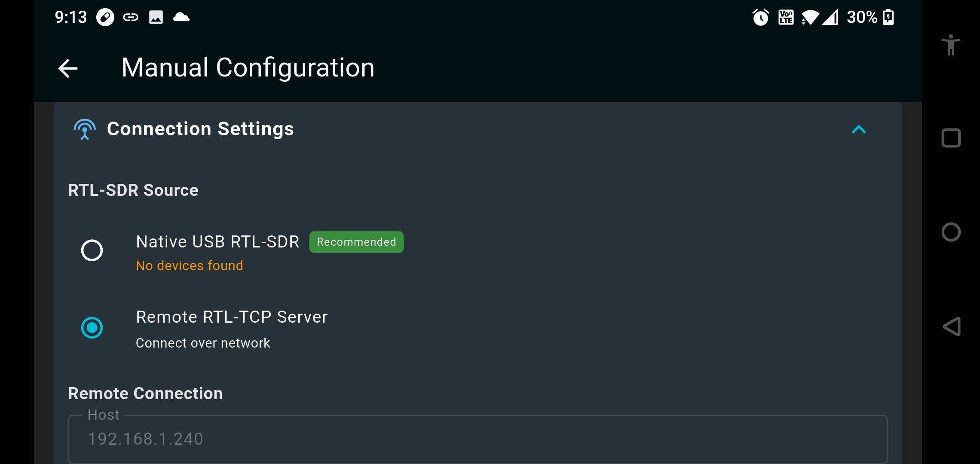Screen dimensions: 980x464
Task: Tap the image notification icon
Action: click(156, 18)
